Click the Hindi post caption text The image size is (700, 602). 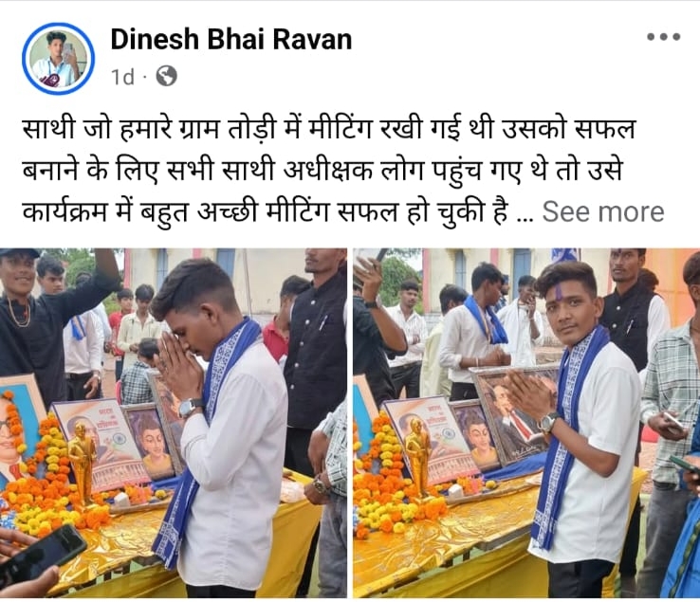point(328,170)
